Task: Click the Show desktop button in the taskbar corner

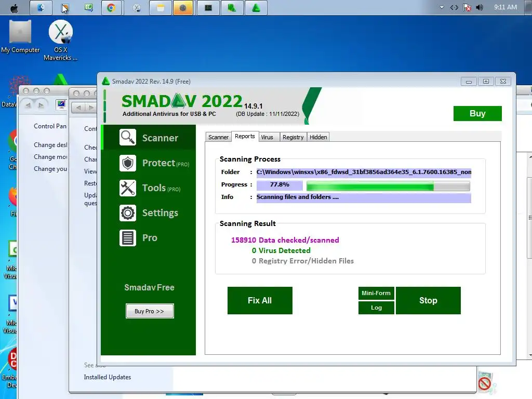Action: coord(528,7)
